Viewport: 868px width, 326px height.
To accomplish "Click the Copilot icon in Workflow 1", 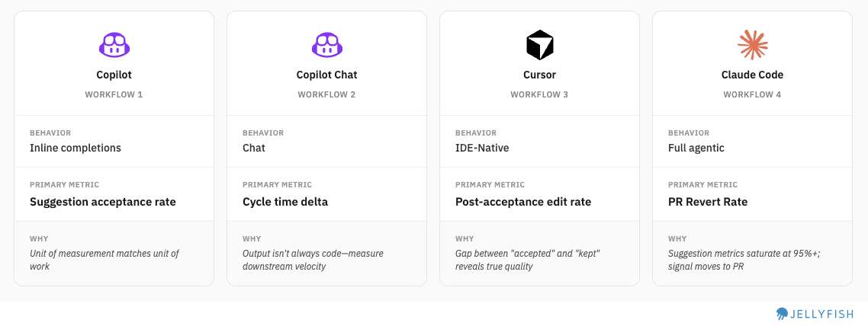I will 114,45.
